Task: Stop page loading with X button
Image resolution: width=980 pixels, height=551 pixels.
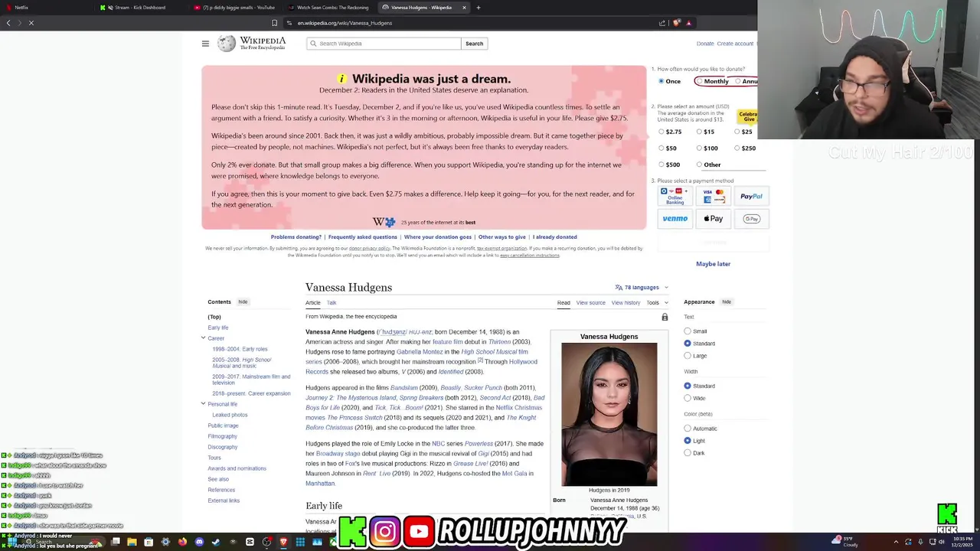Action: point(31,23)
